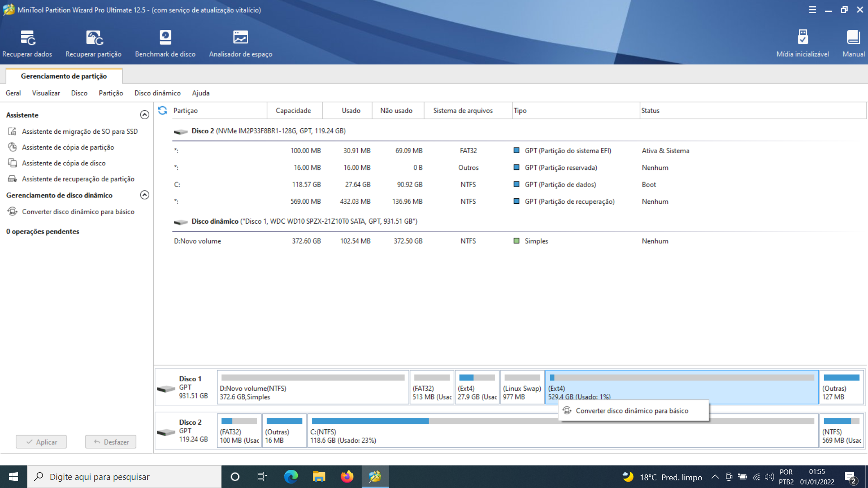
Task: Sort by Partiçao column header
Action: tap(219, 111)
